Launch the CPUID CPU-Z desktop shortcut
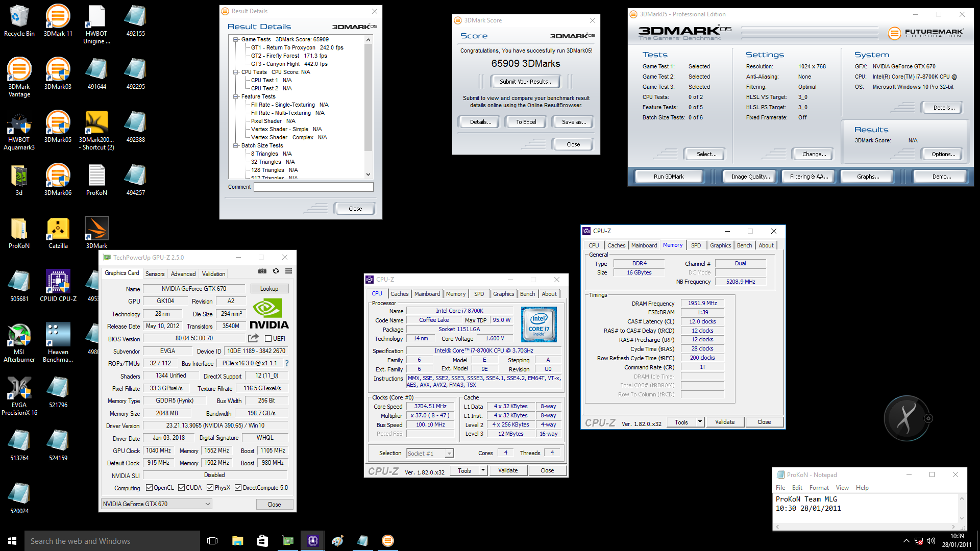The width and height of the screenshot is (980, 551). pyautogui.click(x=58, y=286)
